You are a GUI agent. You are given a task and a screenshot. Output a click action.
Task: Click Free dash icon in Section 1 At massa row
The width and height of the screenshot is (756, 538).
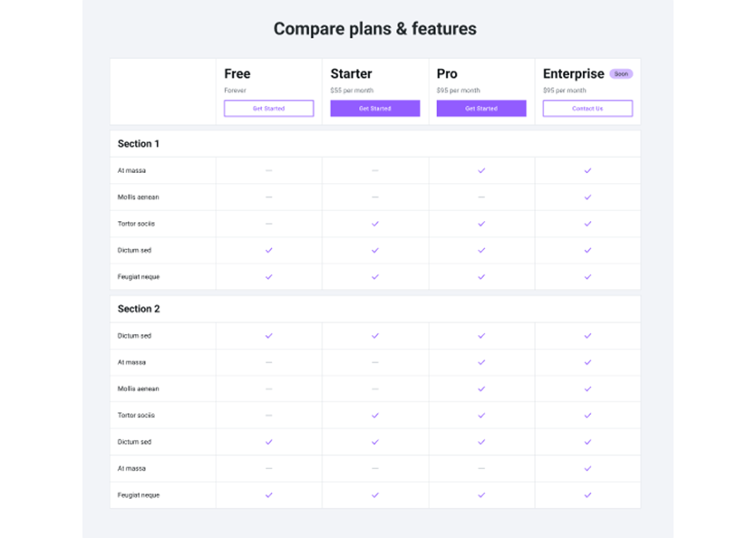coord(268,170)
